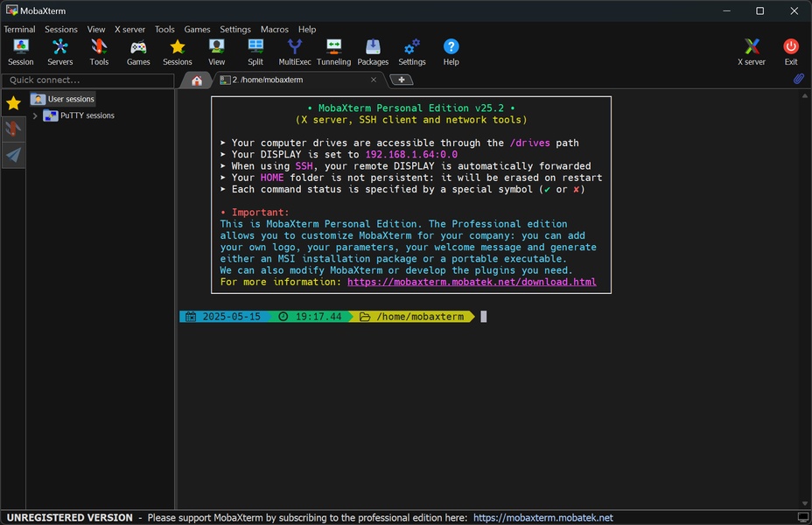
Task: Open the Packages toolbar icon
Action: click(373, 52)
